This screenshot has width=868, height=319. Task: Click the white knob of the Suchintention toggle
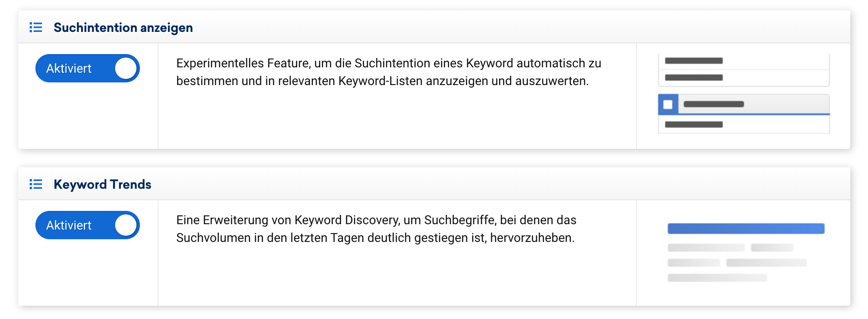[x=126, y=69]
